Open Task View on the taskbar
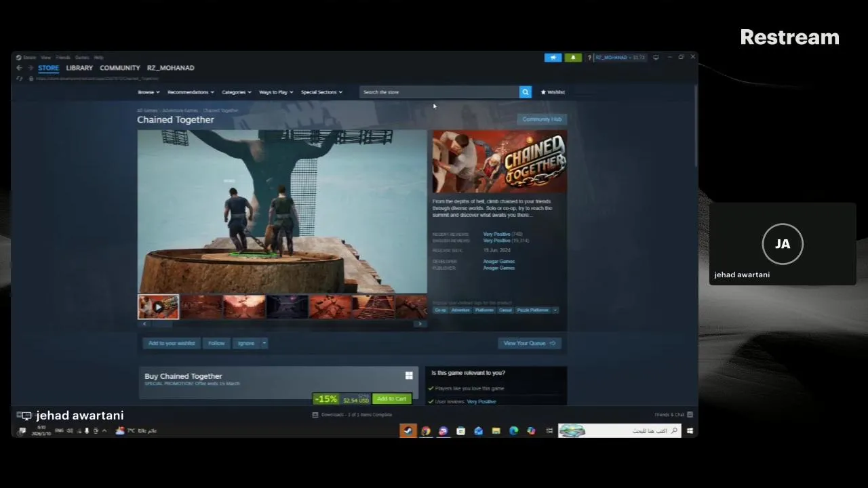The height and width of the screenshot is (488, 868). coord(549,431)
